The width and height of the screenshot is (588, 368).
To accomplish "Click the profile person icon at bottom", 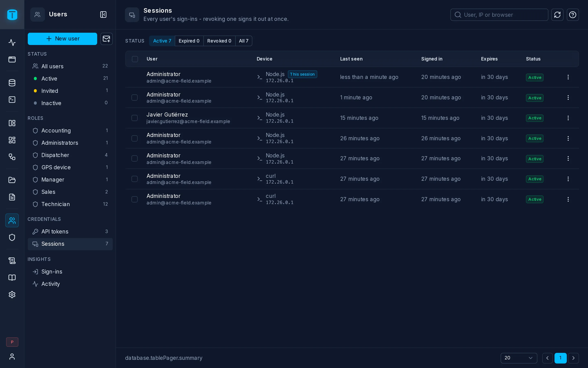I will [x=12, y=357].
